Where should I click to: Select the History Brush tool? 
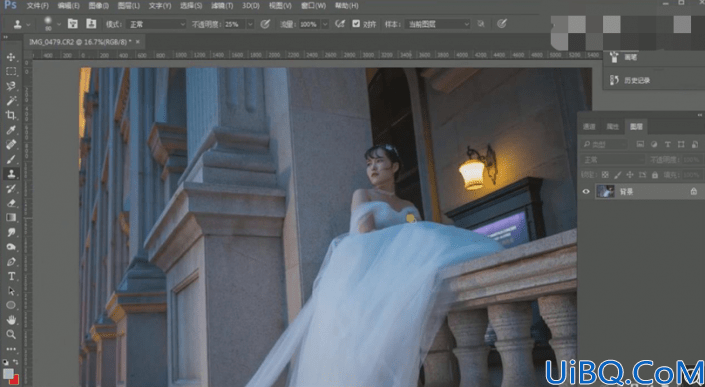point(11,188)
